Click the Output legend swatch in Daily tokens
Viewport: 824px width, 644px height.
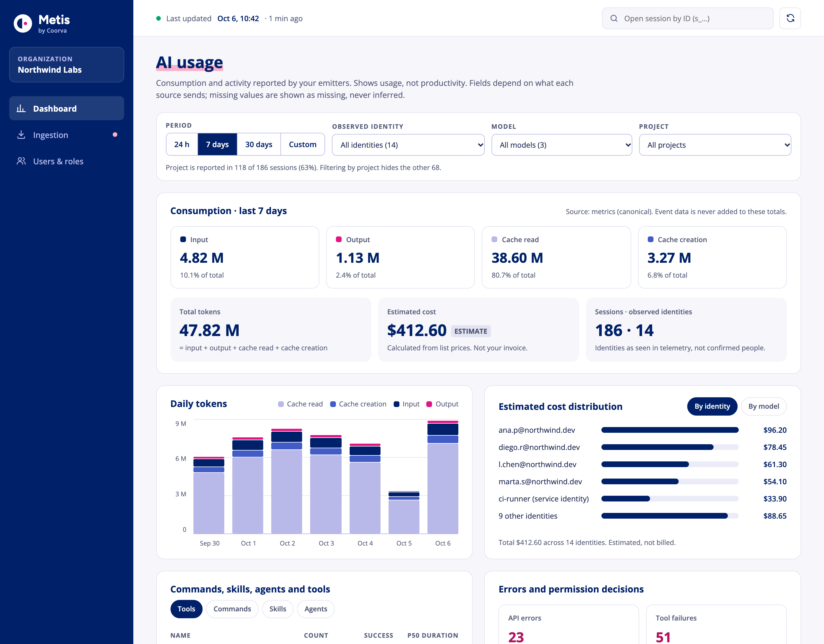pyautogui.click(x=429, y=404)
